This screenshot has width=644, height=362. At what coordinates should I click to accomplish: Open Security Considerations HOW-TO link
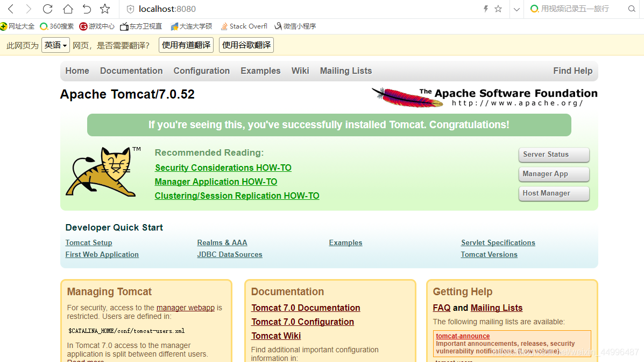click(x=223, y=168)
